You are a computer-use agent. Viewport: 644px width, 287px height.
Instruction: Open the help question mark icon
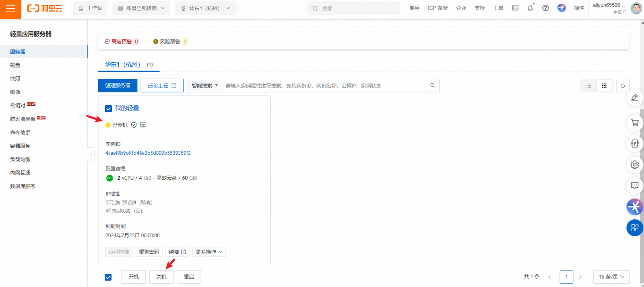coord(545,8)
